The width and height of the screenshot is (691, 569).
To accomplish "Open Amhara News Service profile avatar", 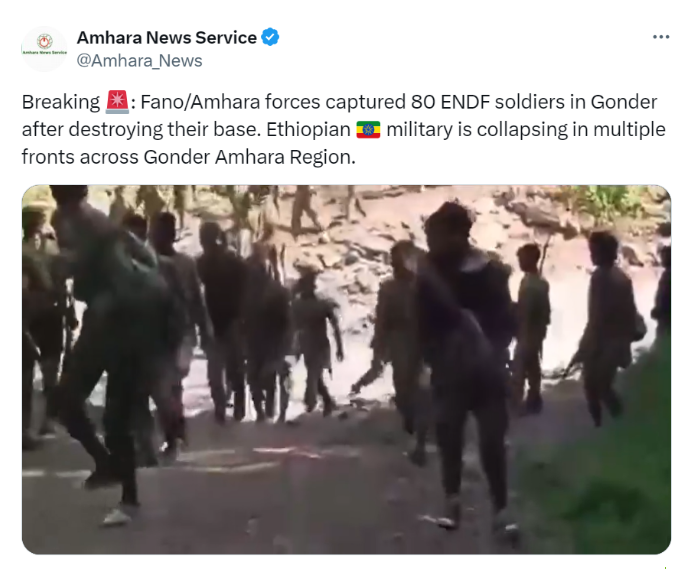I will pyautogui.click(x=44, y=48).
